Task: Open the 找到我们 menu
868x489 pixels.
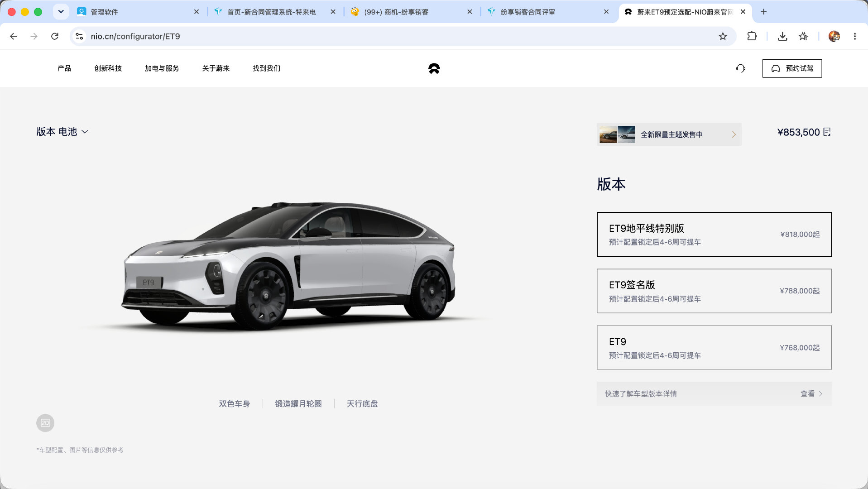Action: pyautogui.click(x=266, y=68)
